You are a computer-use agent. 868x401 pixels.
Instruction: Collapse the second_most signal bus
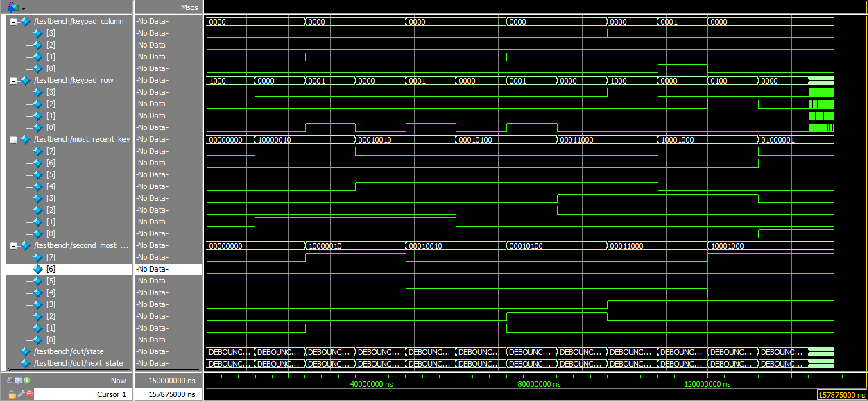[14, 246]
